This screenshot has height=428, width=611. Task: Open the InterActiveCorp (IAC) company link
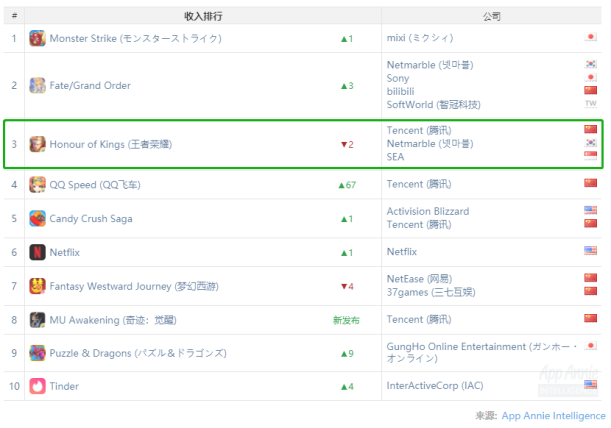point(435,386)
